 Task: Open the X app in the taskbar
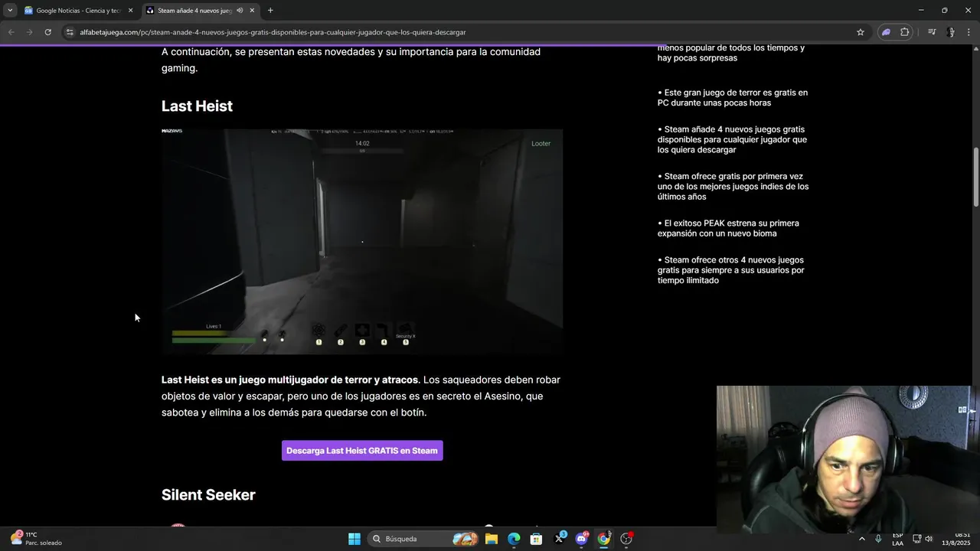pos(559,539)
